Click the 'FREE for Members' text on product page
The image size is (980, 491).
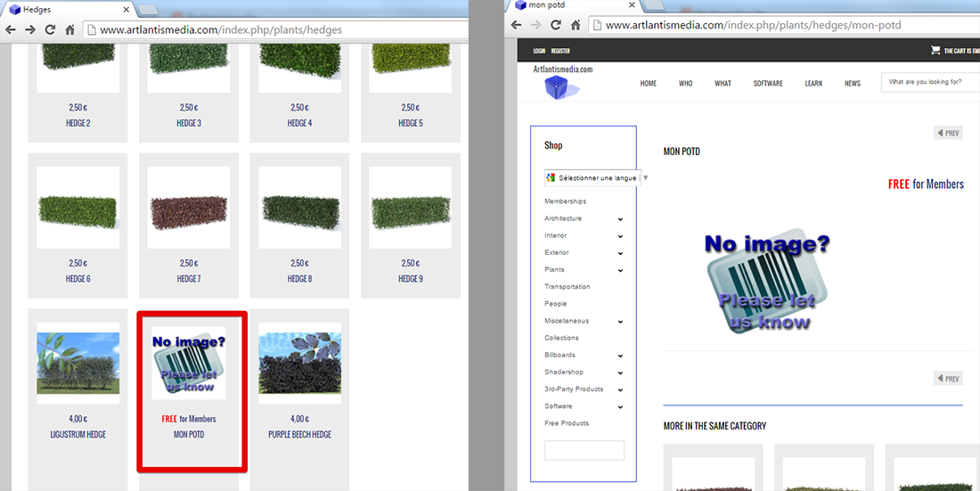[x=926, y=184]
